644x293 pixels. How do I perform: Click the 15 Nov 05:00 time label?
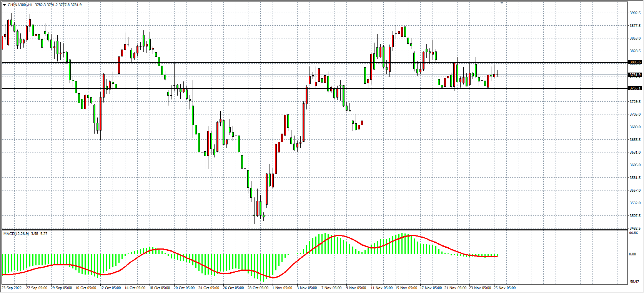(x=406, y=288)
